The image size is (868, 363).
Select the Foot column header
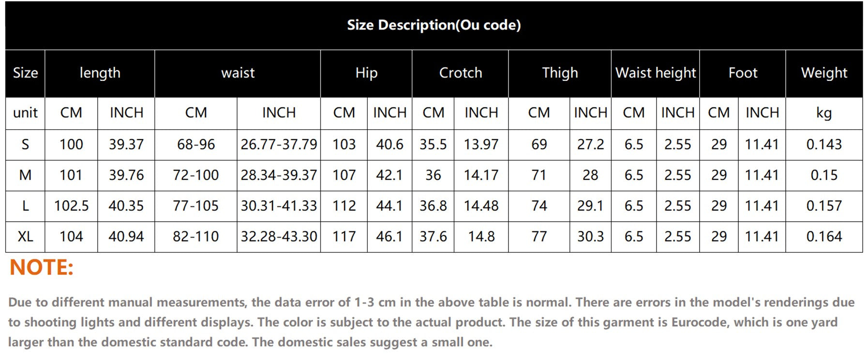point(743,74)
